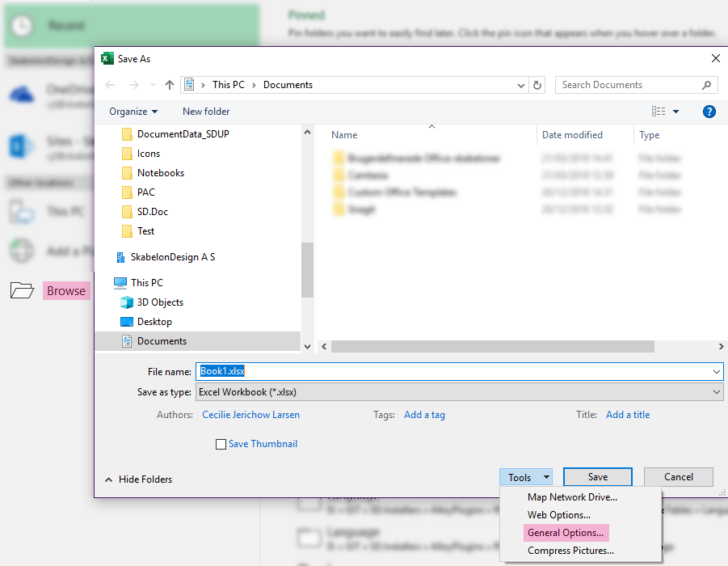Select General Options in Tools menu
The height and width of the screenshot is (566, 728).
566,533
